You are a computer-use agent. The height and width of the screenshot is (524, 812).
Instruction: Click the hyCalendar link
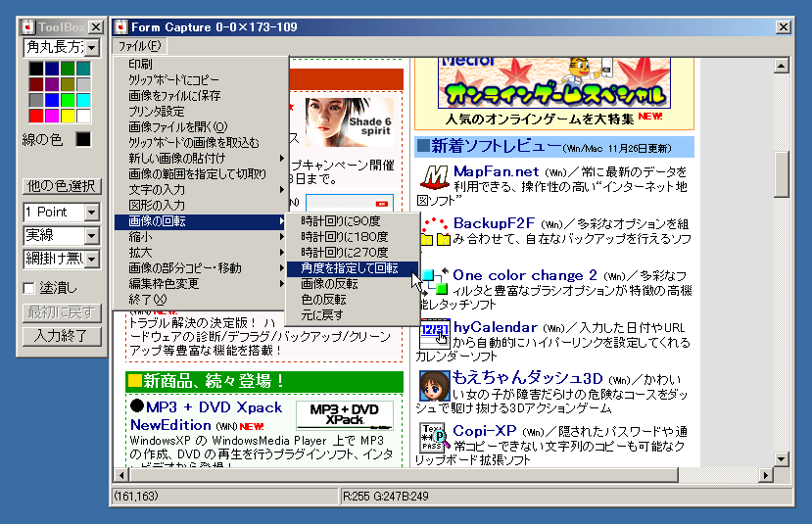pos(495,327)
